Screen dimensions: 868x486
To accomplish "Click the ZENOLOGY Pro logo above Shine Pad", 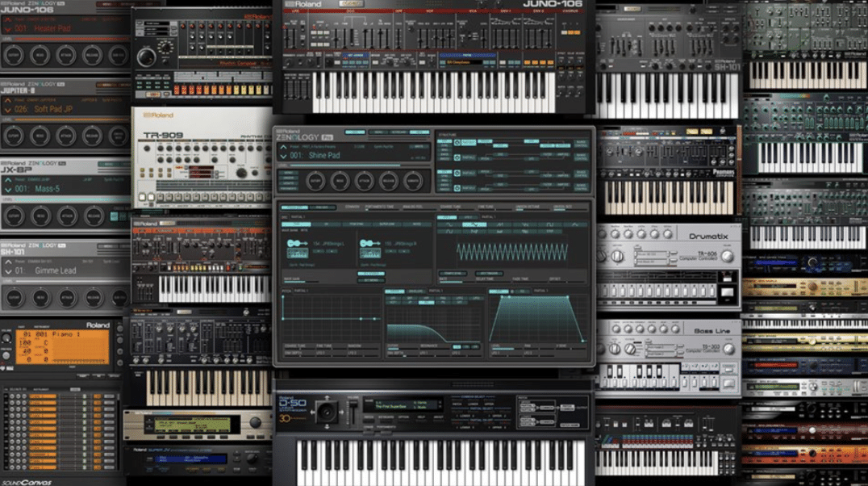I will click(304, 136).
